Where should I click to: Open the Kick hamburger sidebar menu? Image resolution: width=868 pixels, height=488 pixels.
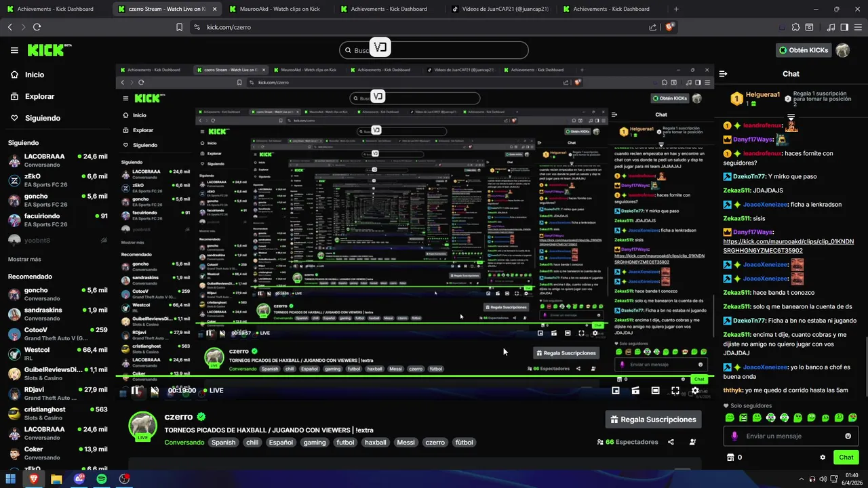pyautogui.click(x=14, y=50)
